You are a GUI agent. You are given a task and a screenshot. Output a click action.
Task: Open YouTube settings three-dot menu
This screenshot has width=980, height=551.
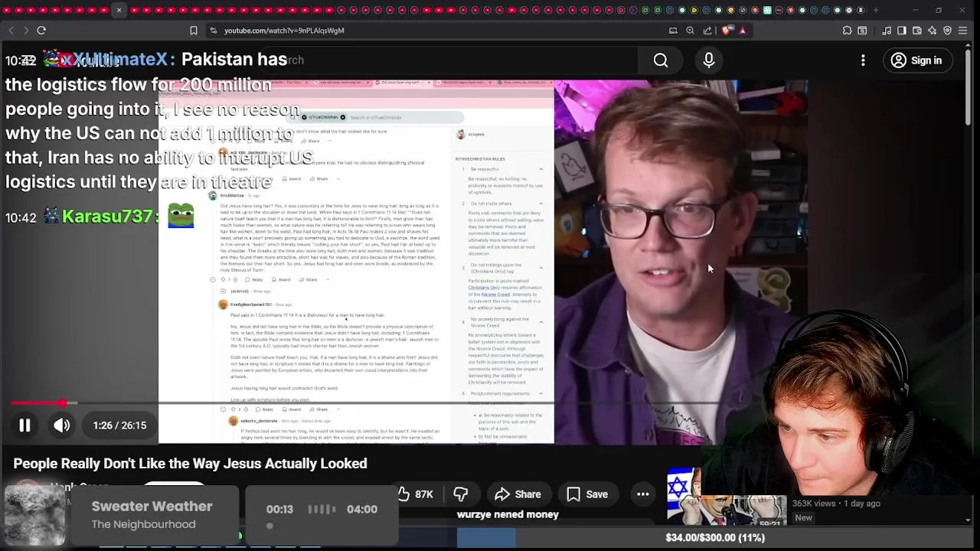(863, 60)
